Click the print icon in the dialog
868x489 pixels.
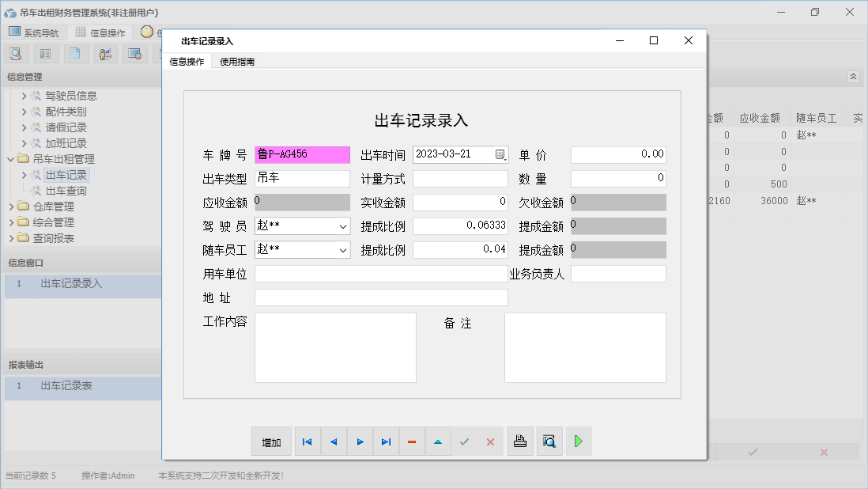(520, 442)
